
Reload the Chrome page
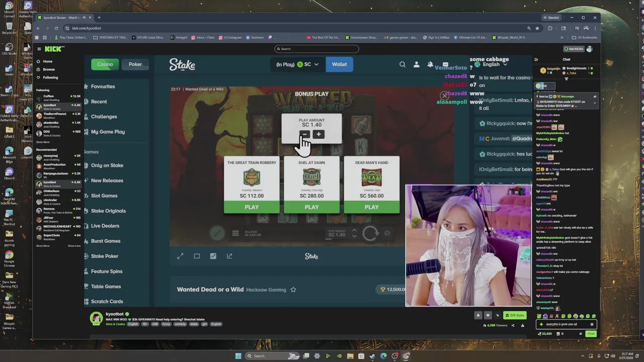click(x=56, y=28)
